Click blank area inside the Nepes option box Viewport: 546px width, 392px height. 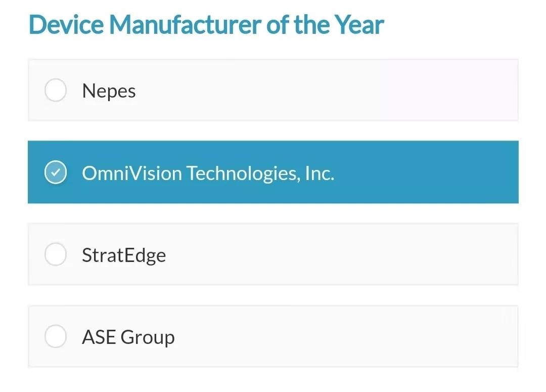click(329, 91)
